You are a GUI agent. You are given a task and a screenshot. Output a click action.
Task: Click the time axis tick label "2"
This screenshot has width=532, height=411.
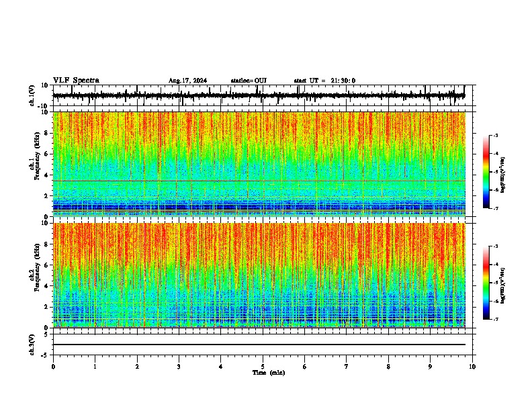(x=137, y=367)
